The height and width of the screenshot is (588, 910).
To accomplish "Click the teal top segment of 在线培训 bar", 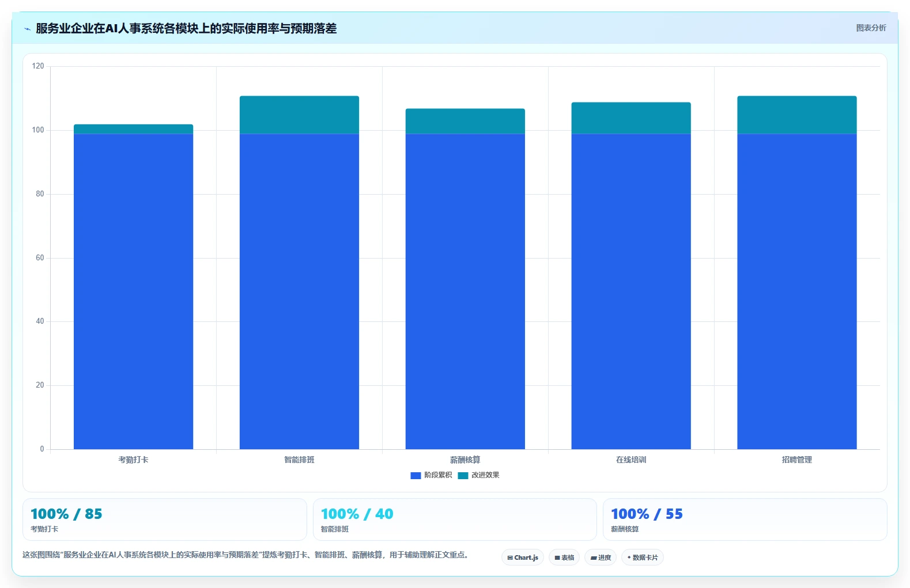I will [x=631, y=118].
